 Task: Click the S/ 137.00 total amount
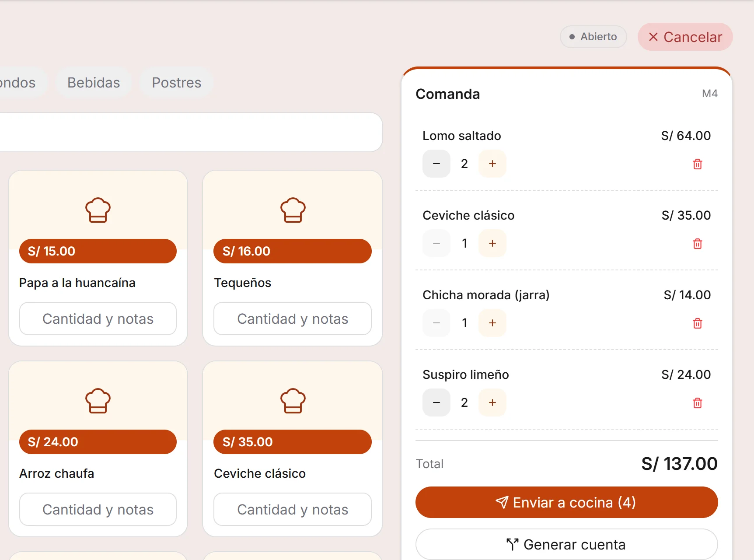coord(679,464)
